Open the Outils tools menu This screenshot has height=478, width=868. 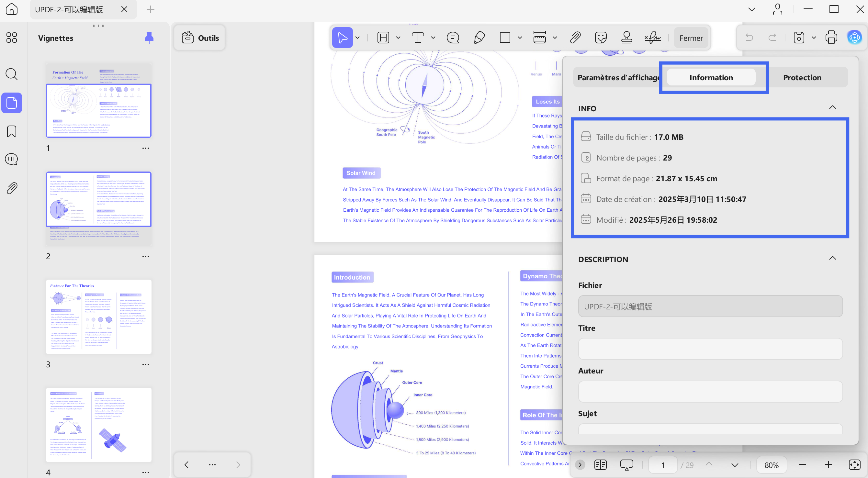point(200,38)
